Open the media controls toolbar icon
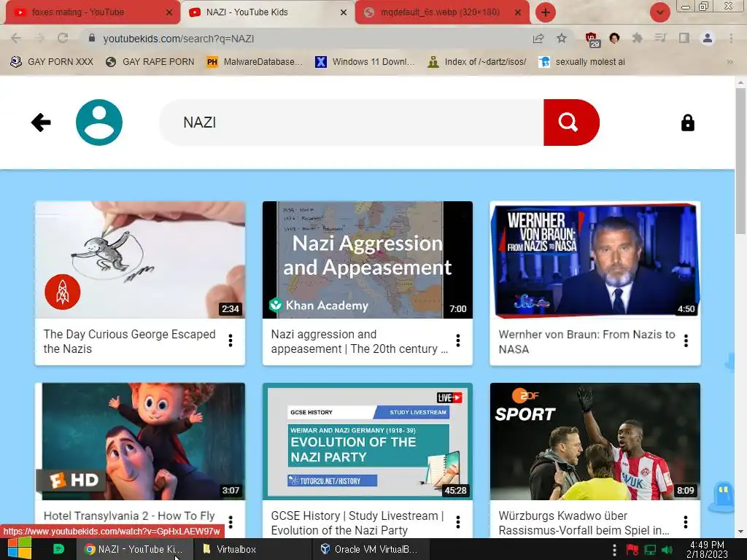Screen dimensions: 747x560 660,38
